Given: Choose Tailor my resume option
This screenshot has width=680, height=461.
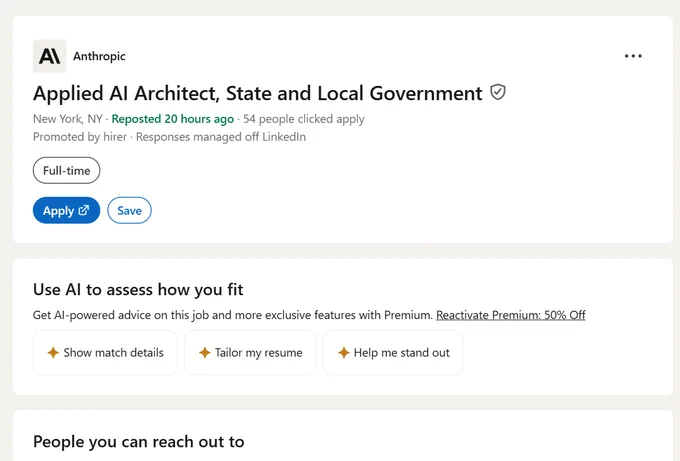Looking at the screenshot, I should [x=250, y=353].
